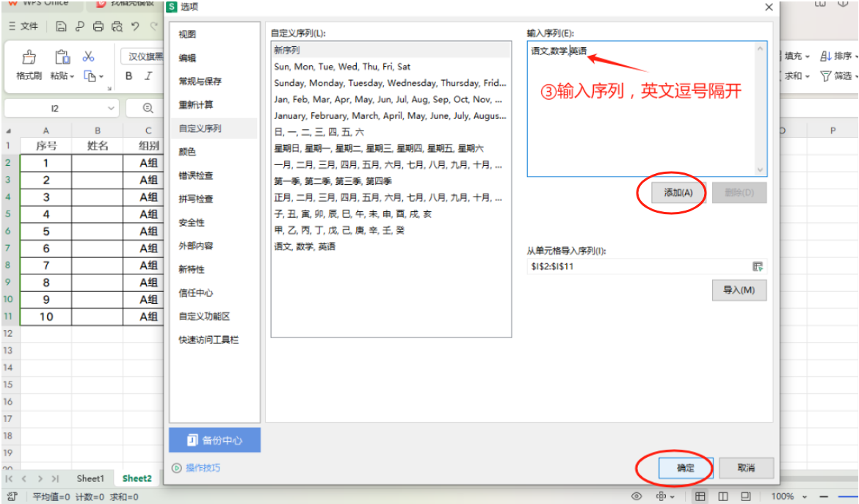Click the clipboard group dialog launcher arrow
This screenshot has height=504, width=859.
(x=109, y=89)
